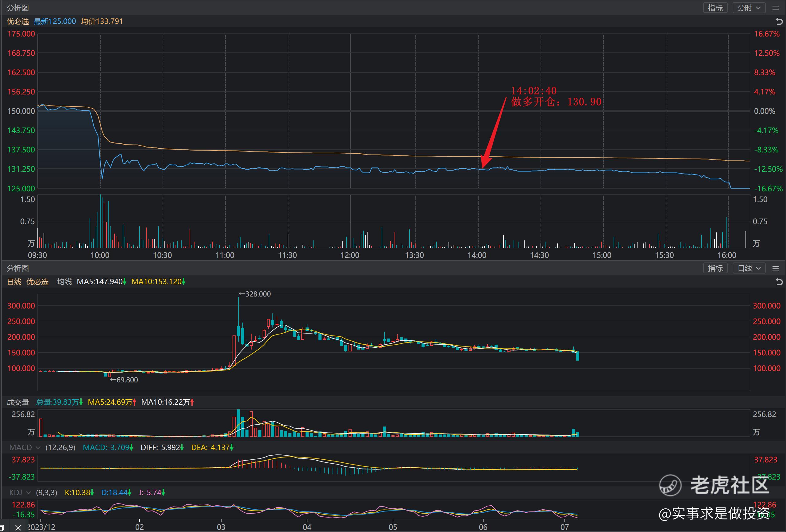Select the lower 分析图 panel title
This screenshot has height=532, width=786.
point(17,268)
